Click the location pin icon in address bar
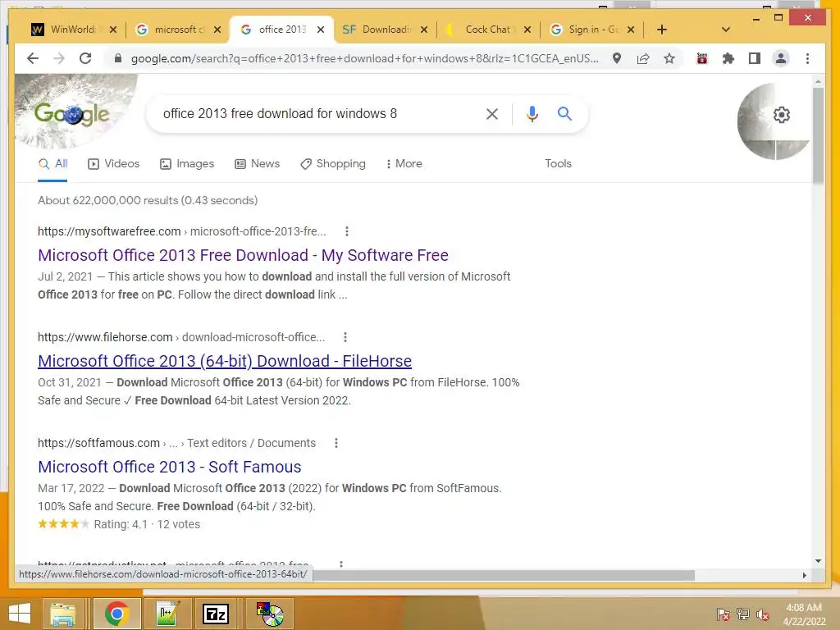840x630 pixels. (617, 58)
